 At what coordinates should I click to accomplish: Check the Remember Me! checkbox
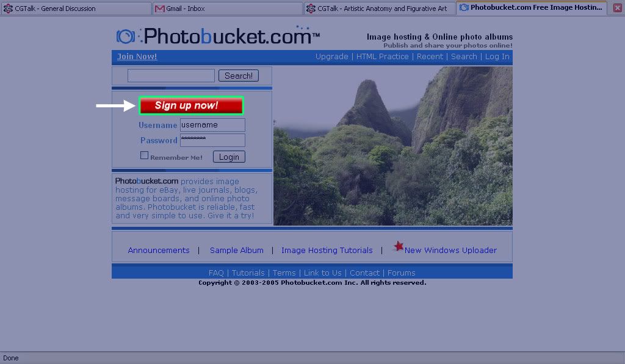(144, 155)
